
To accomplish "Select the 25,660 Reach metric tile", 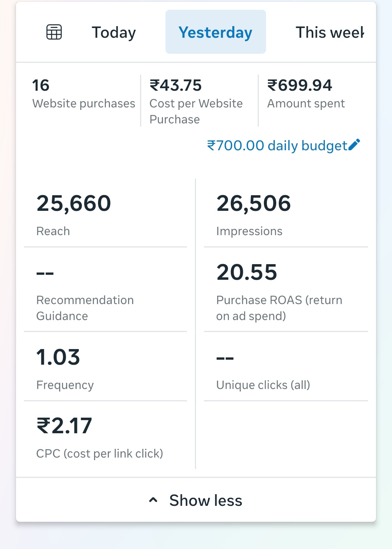I will point(105,213).
